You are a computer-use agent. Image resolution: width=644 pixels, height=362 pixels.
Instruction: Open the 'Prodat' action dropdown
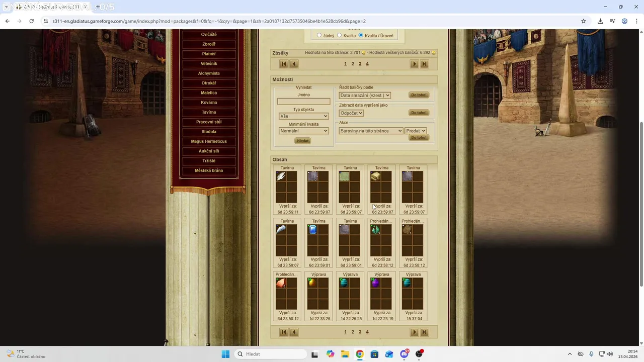click(x=416, y=131)
